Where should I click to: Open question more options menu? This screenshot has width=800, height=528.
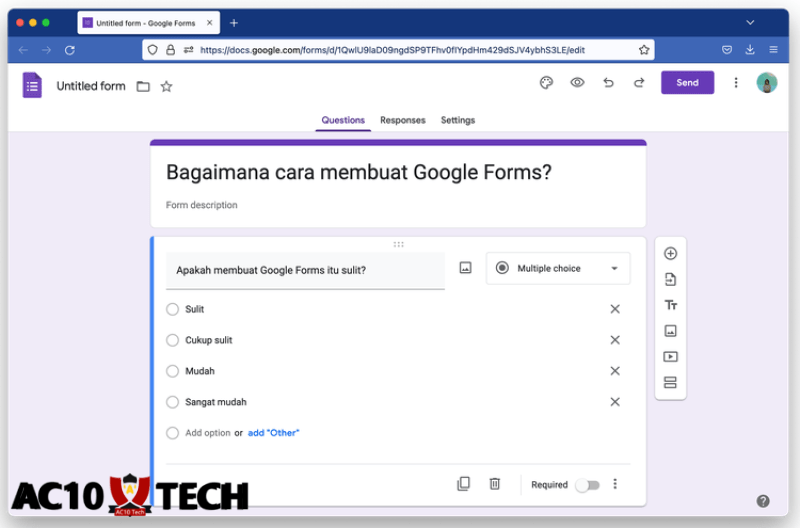(615, 484)
